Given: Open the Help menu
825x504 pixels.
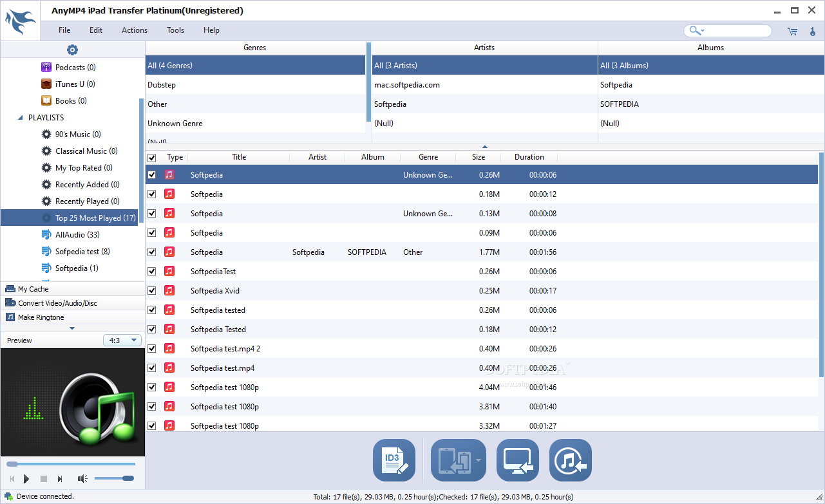Looking at the screenshot, I should (x=211, y=30).
